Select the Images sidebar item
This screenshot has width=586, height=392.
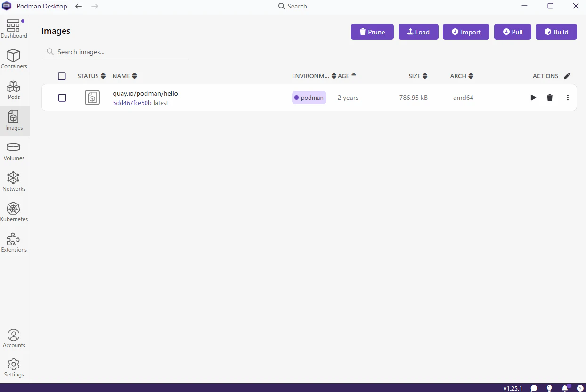[x=14, y=121]
